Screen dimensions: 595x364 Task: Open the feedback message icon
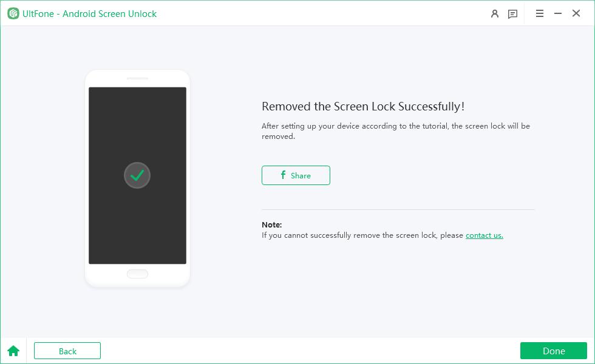pos(512,13)
